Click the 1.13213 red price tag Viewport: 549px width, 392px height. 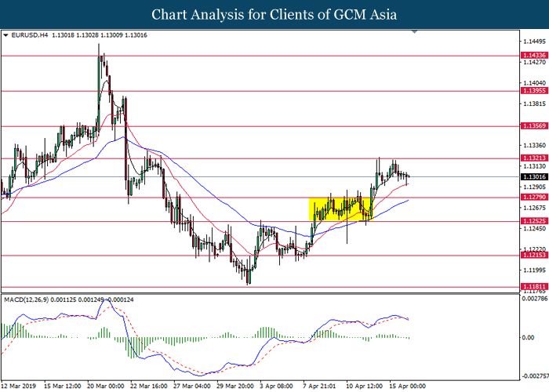(x=533, y=158)
